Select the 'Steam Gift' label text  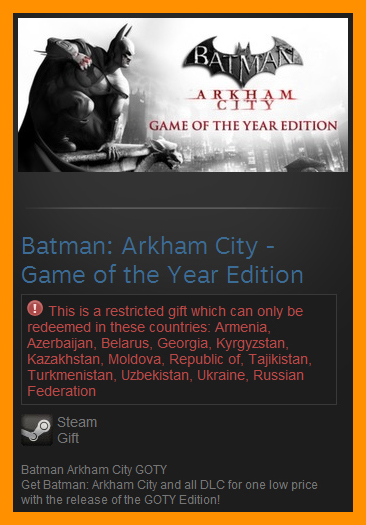pyautogui.click(x=77, y=430)
